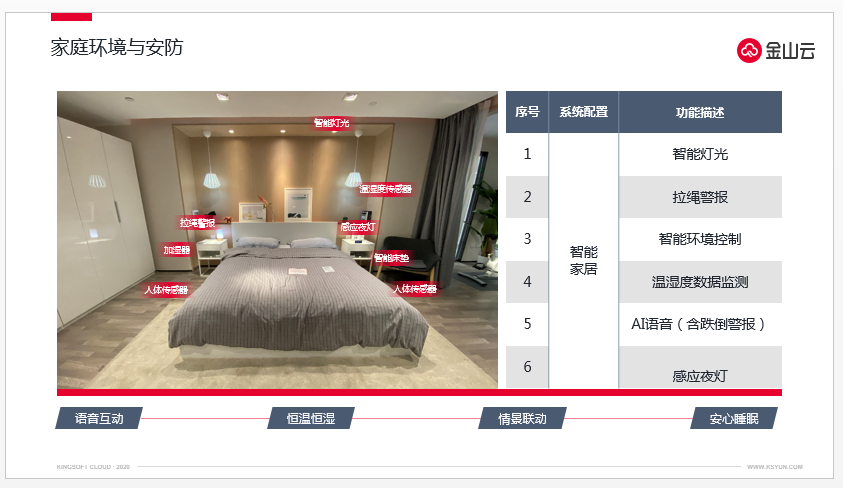
Task: Click the 感应夜灯 tag near the nightstand
Action: 358,227
